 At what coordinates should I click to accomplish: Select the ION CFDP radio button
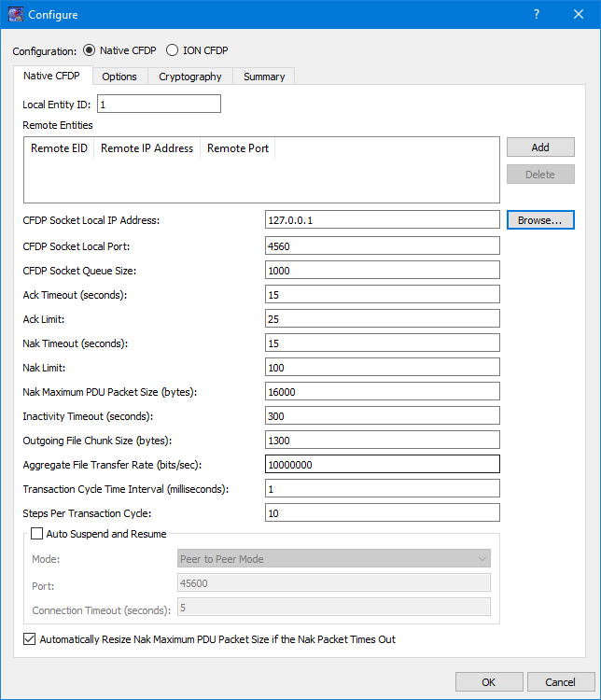[172, 50]
